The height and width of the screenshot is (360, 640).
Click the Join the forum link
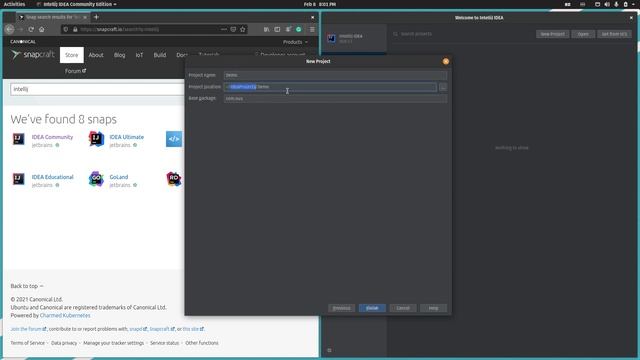(x=28, y=329)
